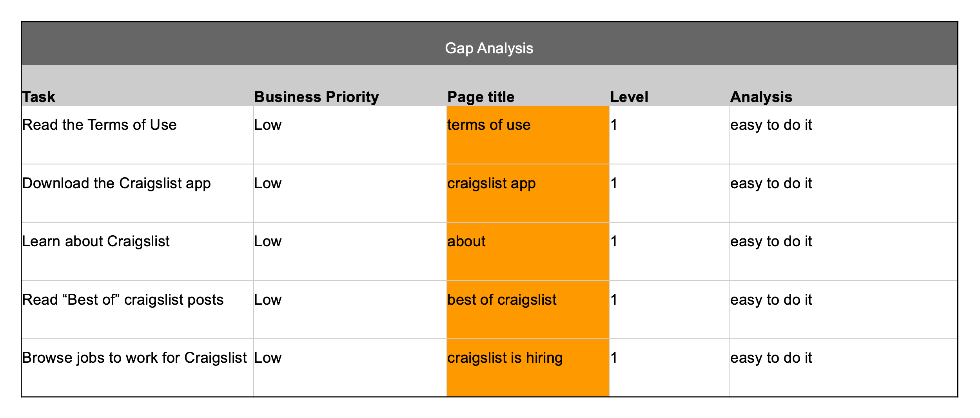The image size is (980, 418).
Task: Click the Analysis column header
Action: (761, 97)
